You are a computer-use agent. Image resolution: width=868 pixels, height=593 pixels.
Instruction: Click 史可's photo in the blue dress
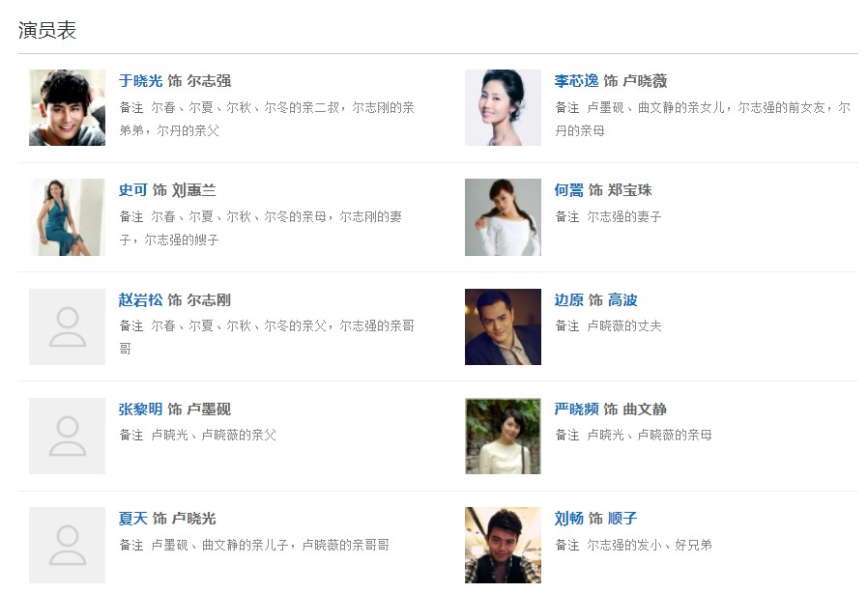(x=67, y=217)
